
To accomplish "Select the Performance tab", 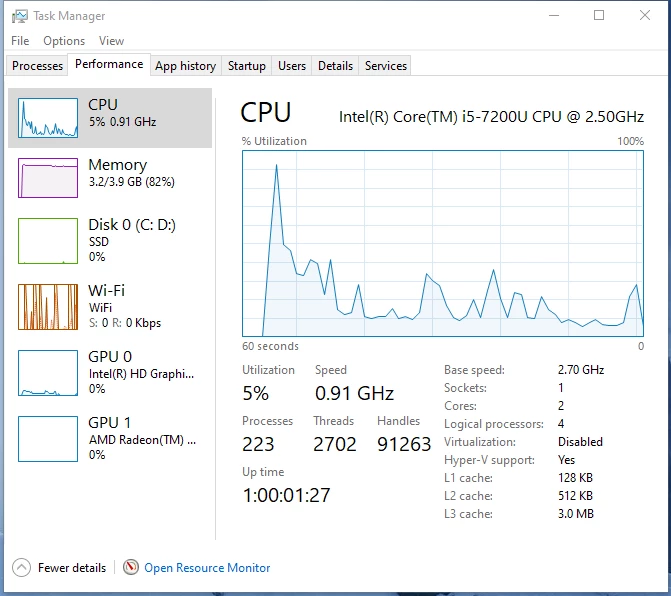I will click(x=109, y=64).
